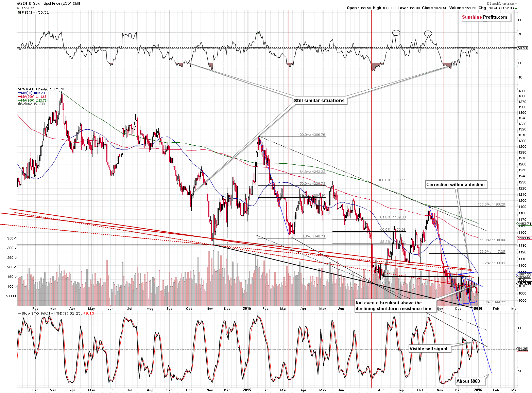
Task: Click the 'Chg +13.40 (+1.26%)' value
Action: [x=496, y=8]
